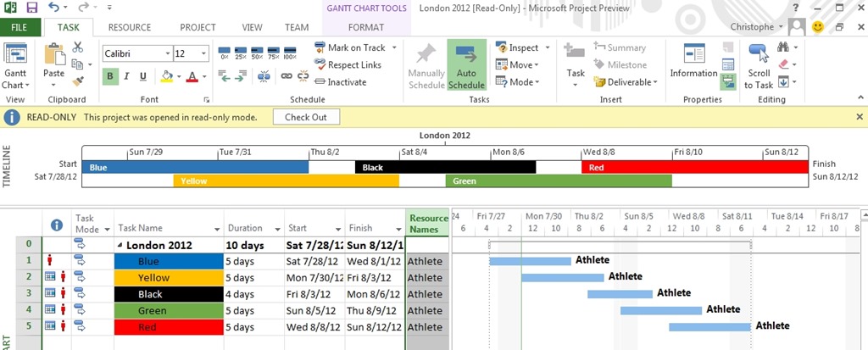This screenshot has height=350, width=868.
Task: Toggle Italic formatting
Action: coord(127,76)
